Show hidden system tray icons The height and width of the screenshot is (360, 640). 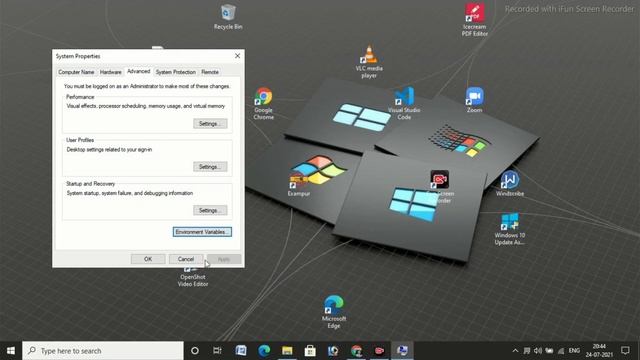pos(515,351)
